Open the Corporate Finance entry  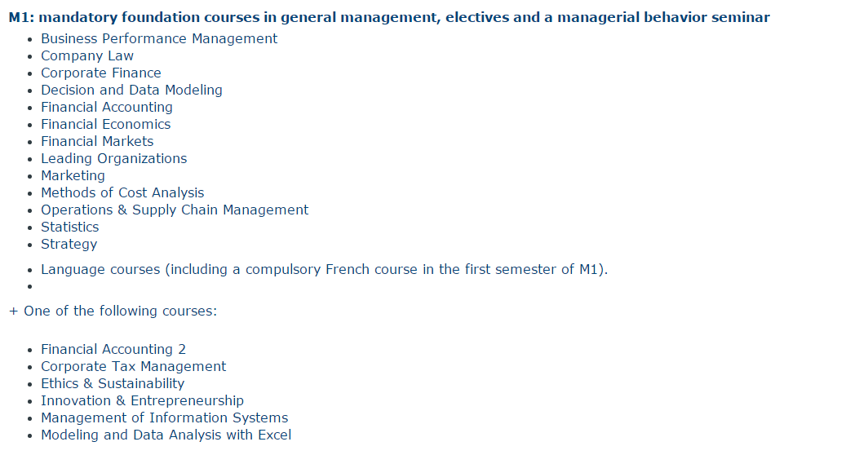coord(101,73)
